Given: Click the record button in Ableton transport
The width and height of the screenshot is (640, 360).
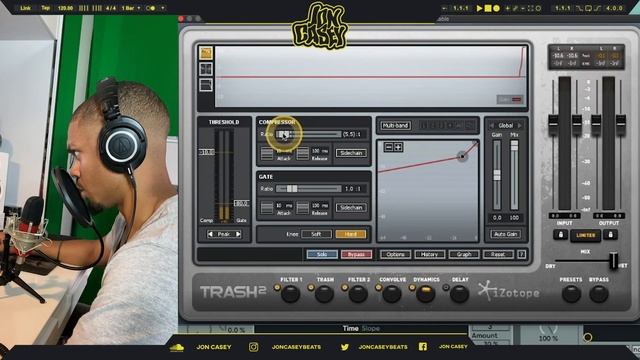Looking at the screenshot, I should point(496,8).
